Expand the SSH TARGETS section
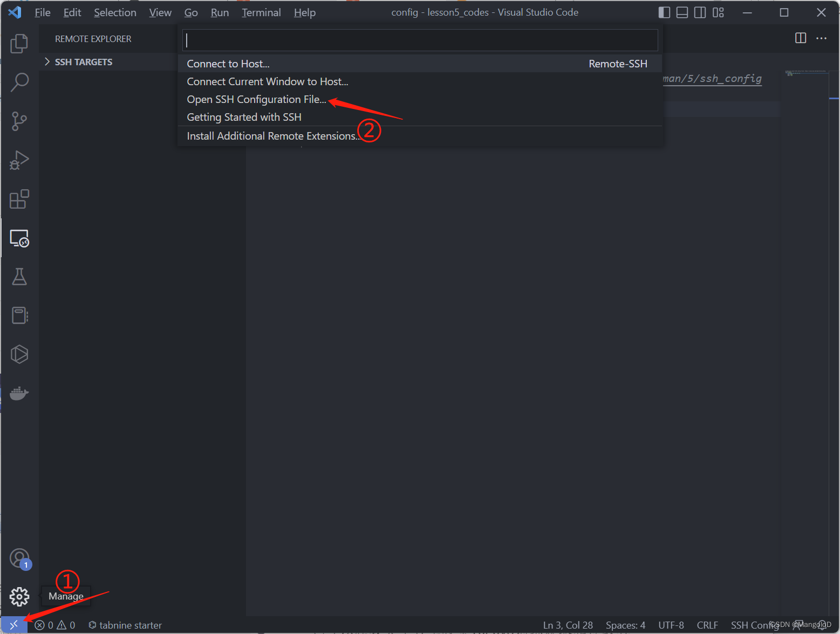Screen dimensions: 840x634 [84, 62]
